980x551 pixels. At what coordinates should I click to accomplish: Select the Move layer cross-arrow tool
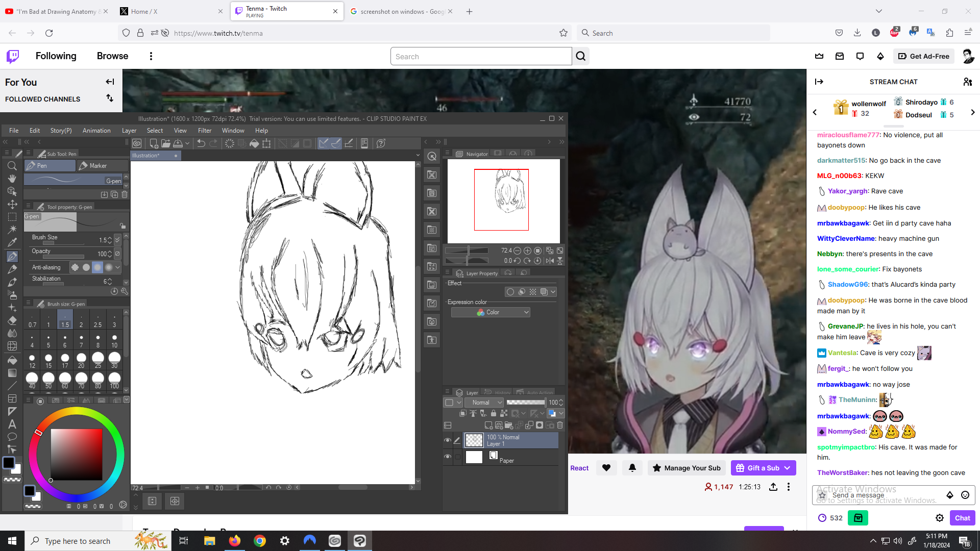(x=12, y=204)
